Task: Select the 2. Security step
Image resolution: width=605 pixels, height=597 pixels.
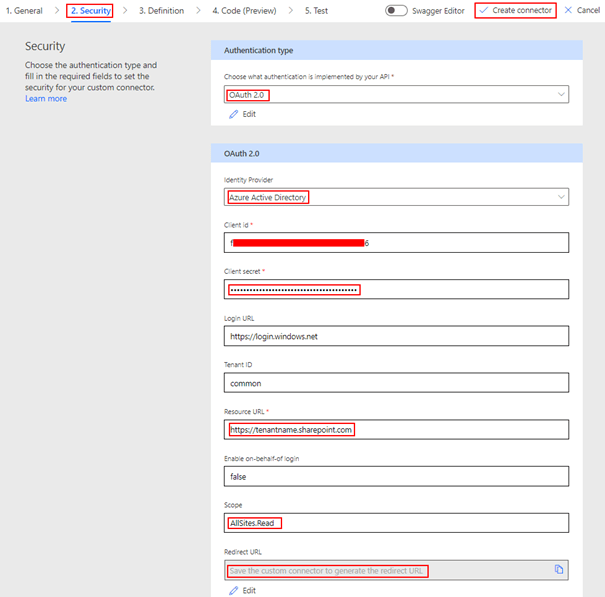Action: pos(90,10)
